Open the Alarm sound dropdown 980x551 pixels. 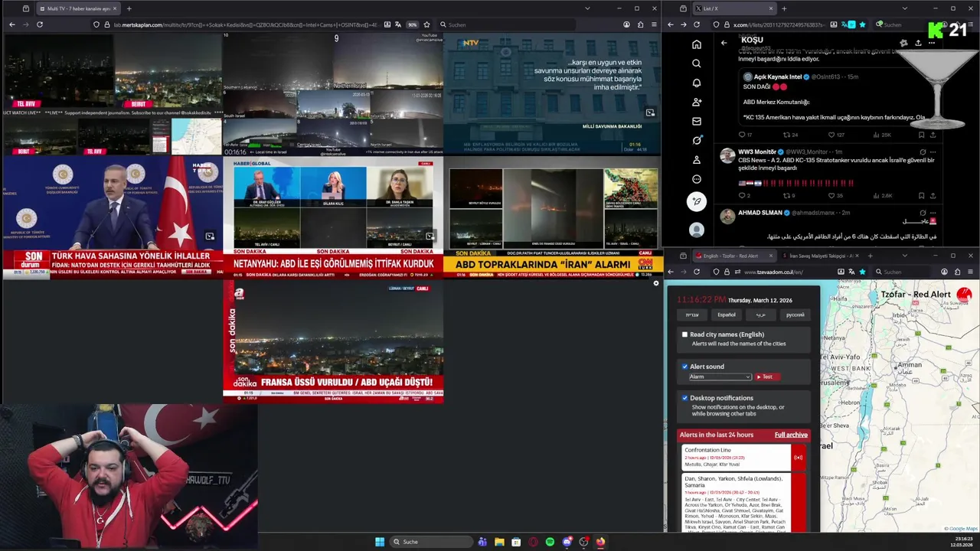click(720, 377)
